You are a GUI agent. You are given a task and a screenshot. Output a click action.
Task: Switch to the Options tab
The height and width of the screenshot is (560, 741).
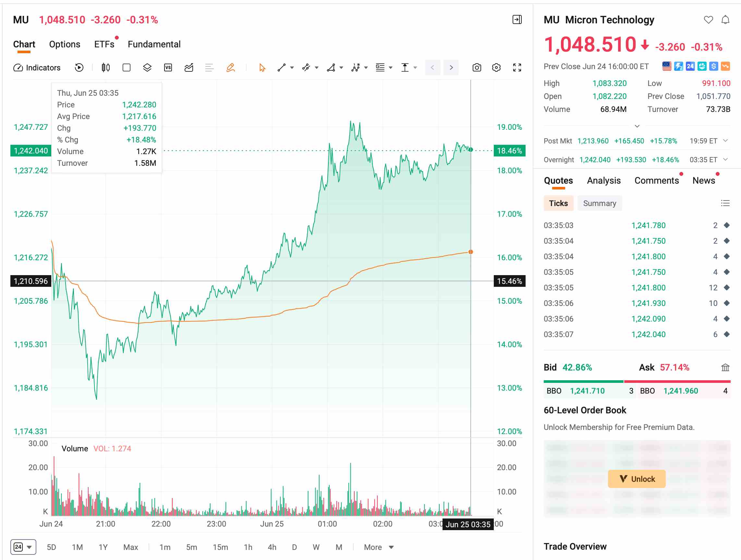coord(65,44)
